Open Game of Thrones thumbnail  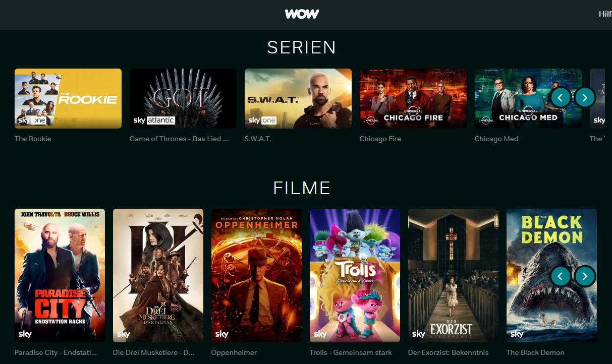pyautogui.click(x=183, y=98)
